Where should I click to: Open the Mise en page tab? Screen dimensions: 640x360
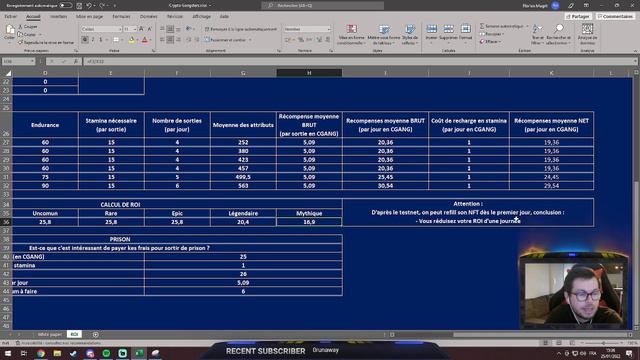[x=89, y=16]
